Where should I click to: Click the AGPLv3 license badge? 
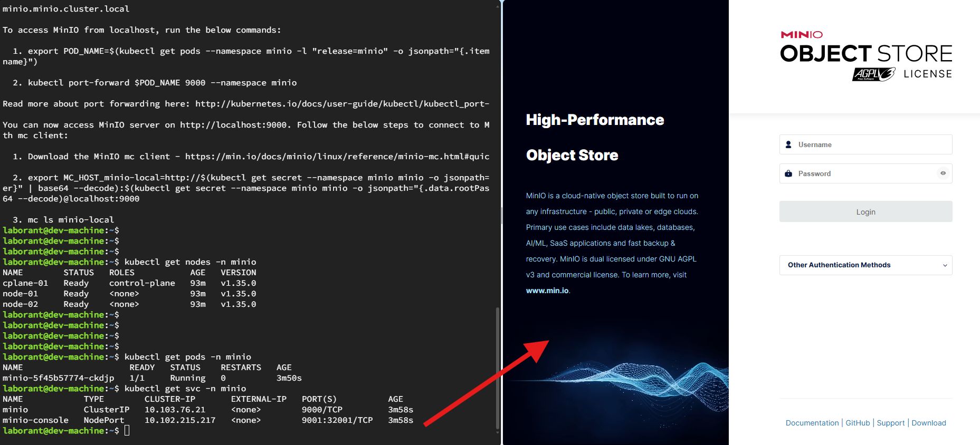[x=873, y=74]
